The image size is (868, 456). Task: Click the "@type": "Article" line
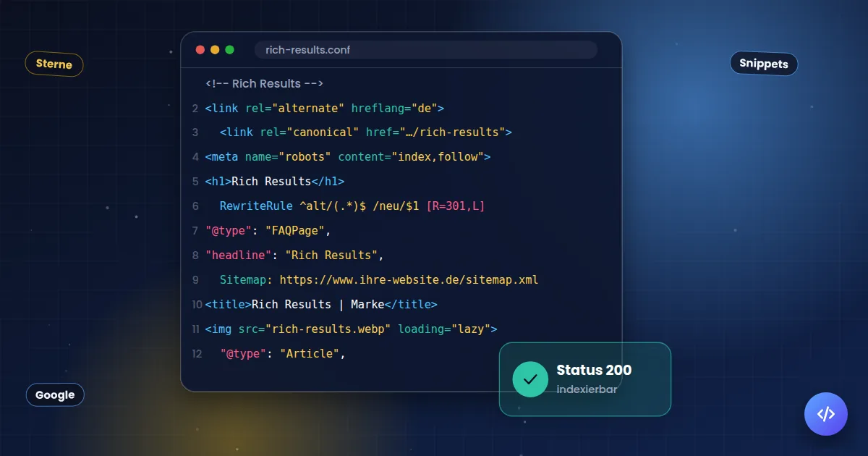tap(283, 354)
